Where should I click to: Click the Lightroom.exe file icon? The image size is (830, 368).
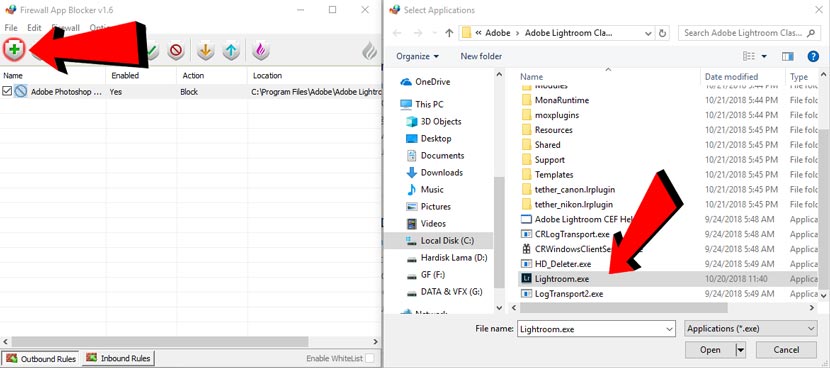coord(526,279)
